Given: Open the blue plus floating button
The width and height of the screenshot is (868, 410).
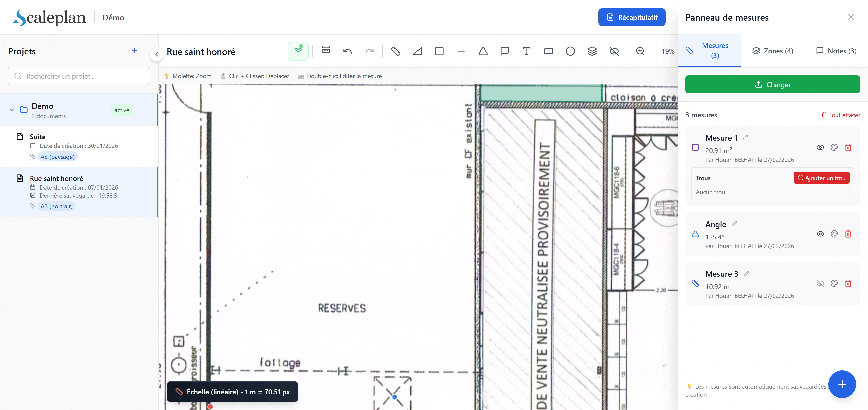Looking at the screenshot, I should [842, 384].
